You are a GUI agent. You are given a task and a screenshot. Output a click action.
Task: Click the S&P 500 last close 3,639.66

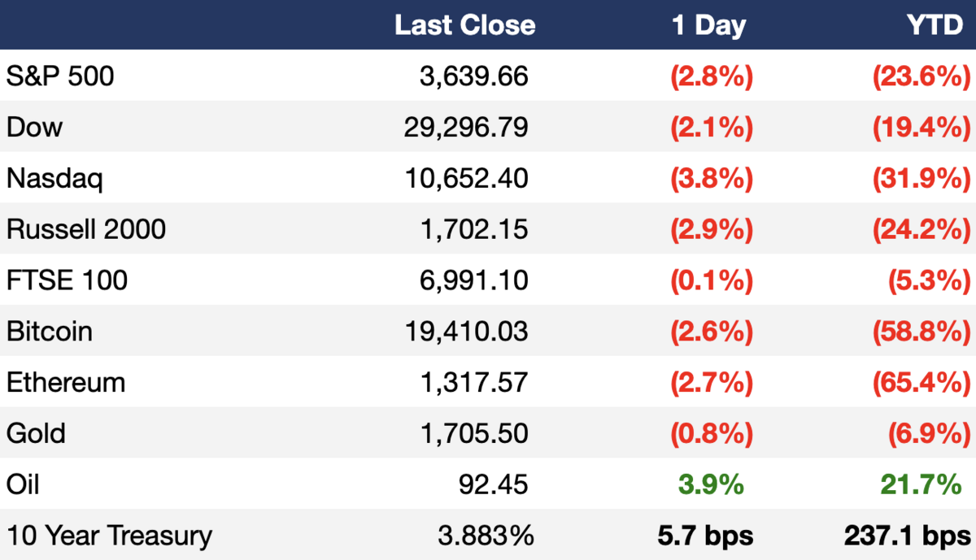[x=474, y=76]
